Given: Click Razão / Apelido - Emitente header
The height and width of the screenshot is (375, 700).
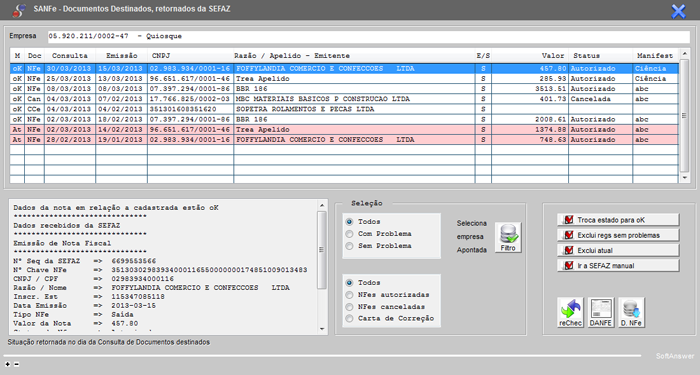Looking at the screenshot, I should click(x=354, y=56).
